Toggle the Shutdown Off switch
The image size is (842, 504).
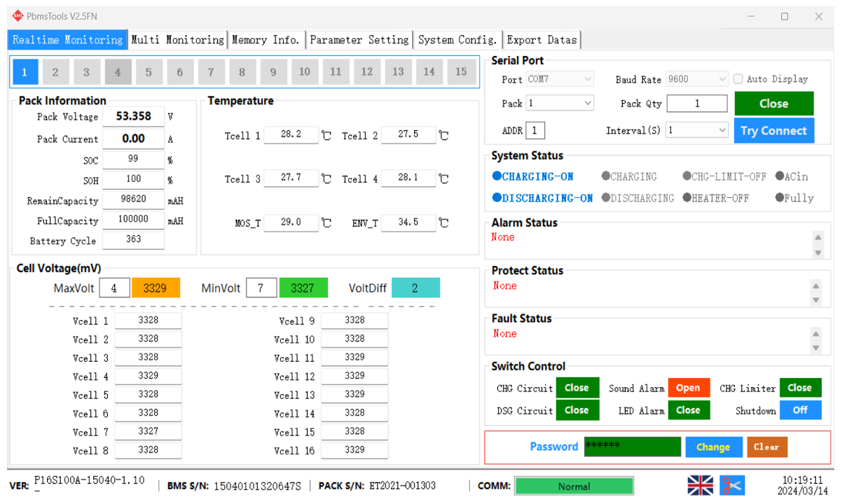[x=800, y=410]
